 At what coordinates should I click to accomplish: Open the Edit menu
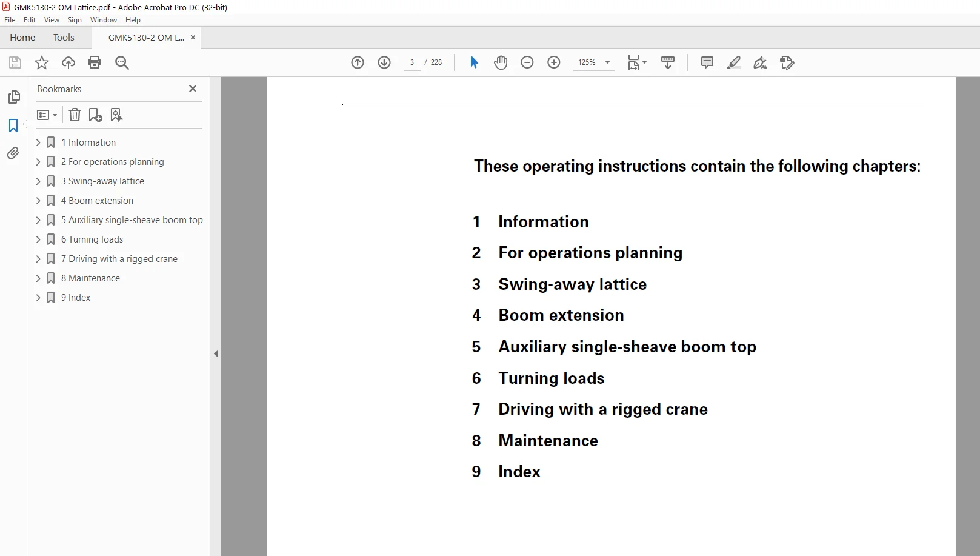tap(30, 20)
